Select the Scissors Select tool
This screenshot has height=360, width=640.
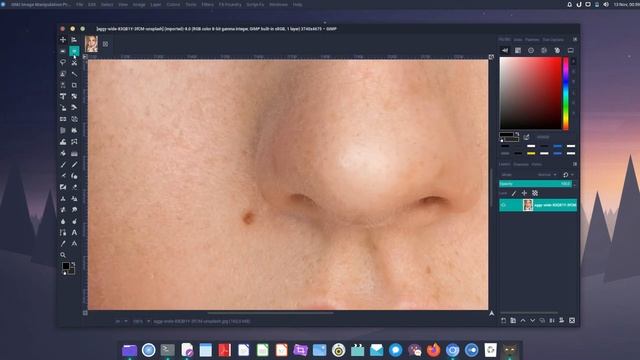74,62
